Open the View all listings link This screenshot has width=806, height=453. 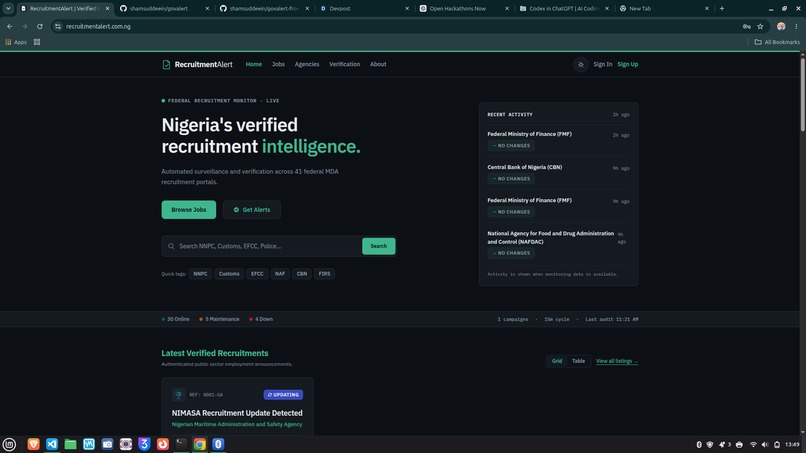point(617,361)
